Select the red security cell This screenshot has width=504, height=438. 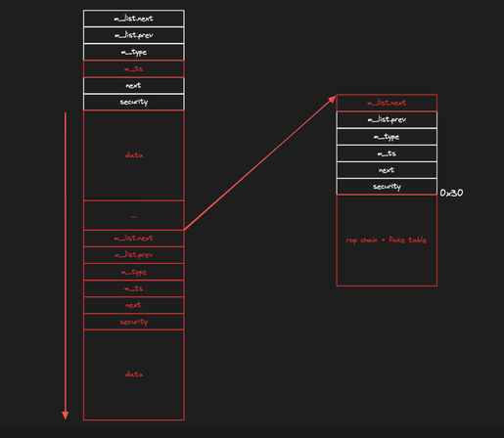point(134,322)
